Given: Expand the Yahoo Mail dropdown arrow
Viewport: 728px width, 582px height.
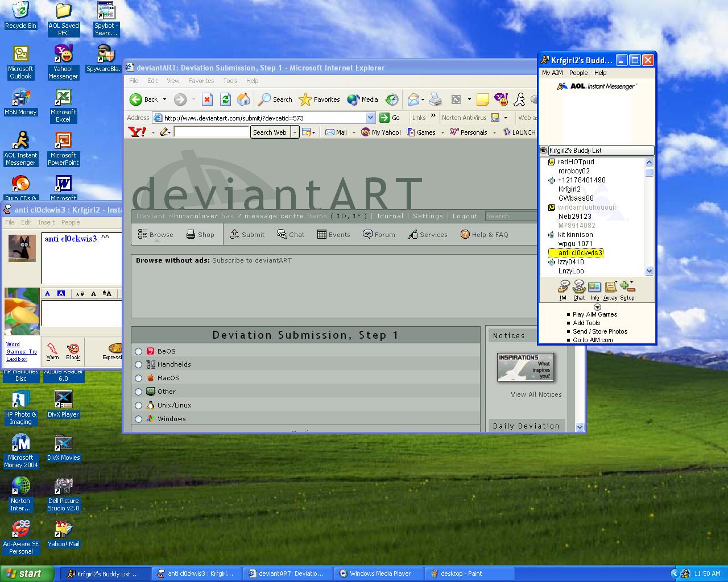Looking at the screenshot, I should point(354,132).
